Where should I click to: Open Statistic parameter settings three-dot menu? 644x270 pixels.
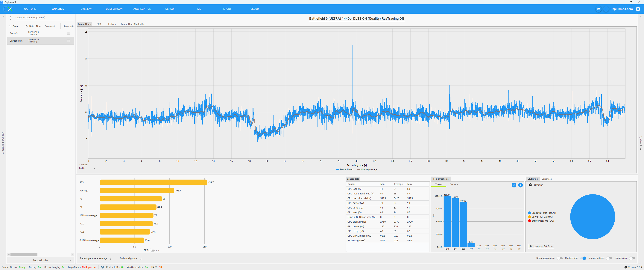click(111, 258)
